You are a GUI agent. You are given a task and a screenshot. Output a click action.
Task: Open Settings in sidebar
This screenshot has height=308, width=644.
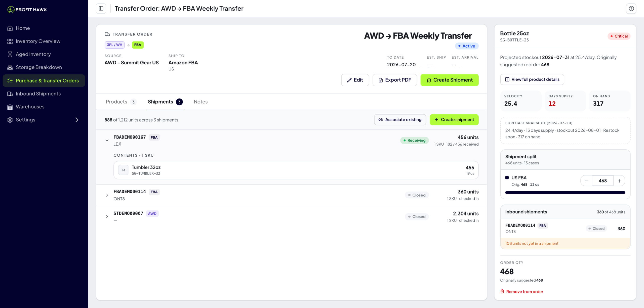pyautogui.click(x=44, y=120)
